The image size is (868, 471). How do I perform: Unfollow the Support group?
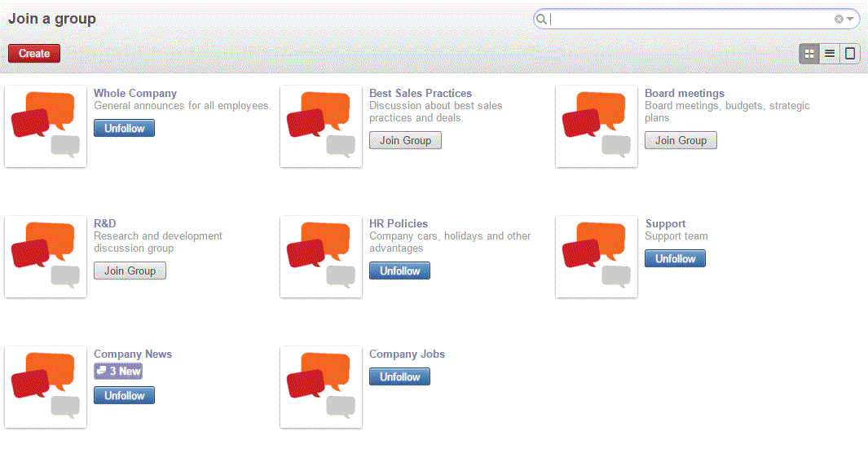(675, 258)
